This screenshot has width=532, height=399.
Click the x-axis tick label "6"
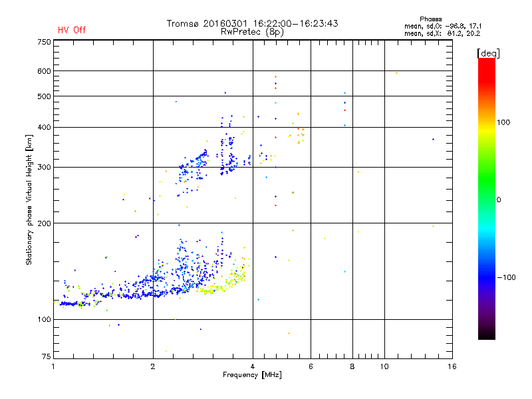pos(311,366)
